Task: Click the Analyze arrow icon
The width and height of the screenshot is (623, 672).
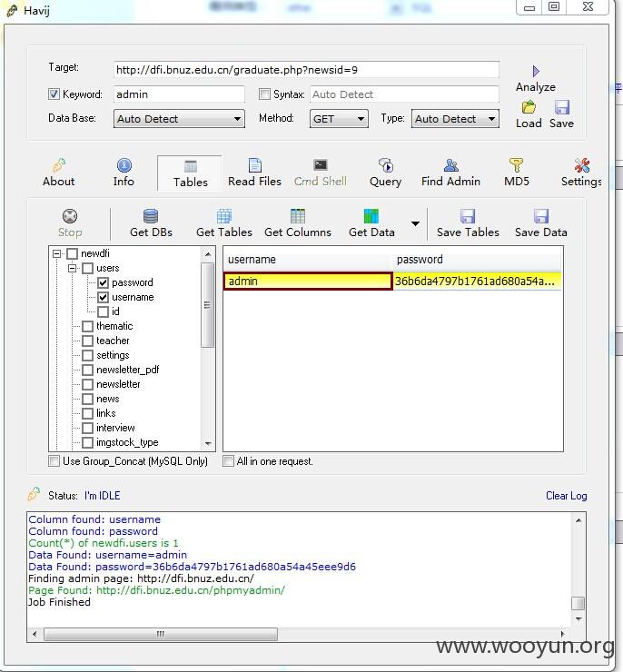Action: 536,71
